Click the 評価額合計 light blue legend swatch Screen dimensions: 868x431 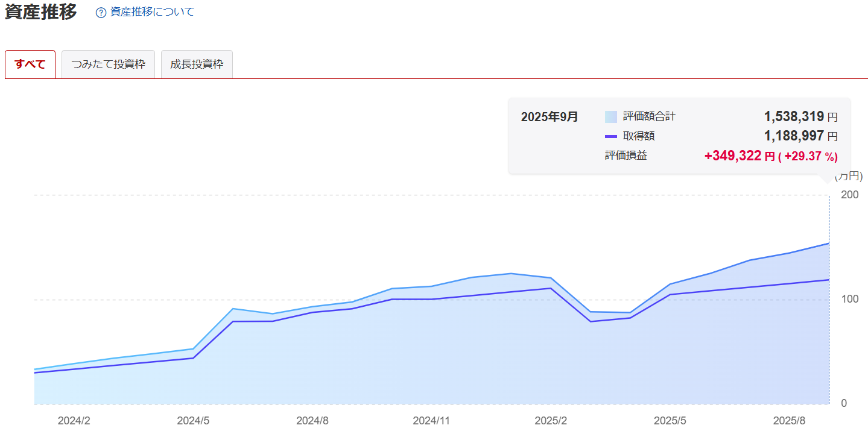(x=610, y=117)
